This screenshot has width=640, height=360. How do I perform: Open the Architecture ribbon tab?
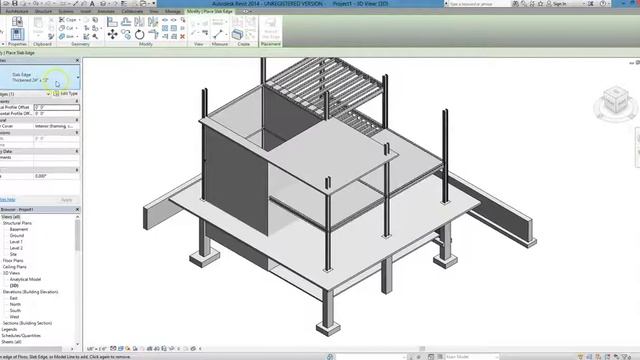click(17, 11)
